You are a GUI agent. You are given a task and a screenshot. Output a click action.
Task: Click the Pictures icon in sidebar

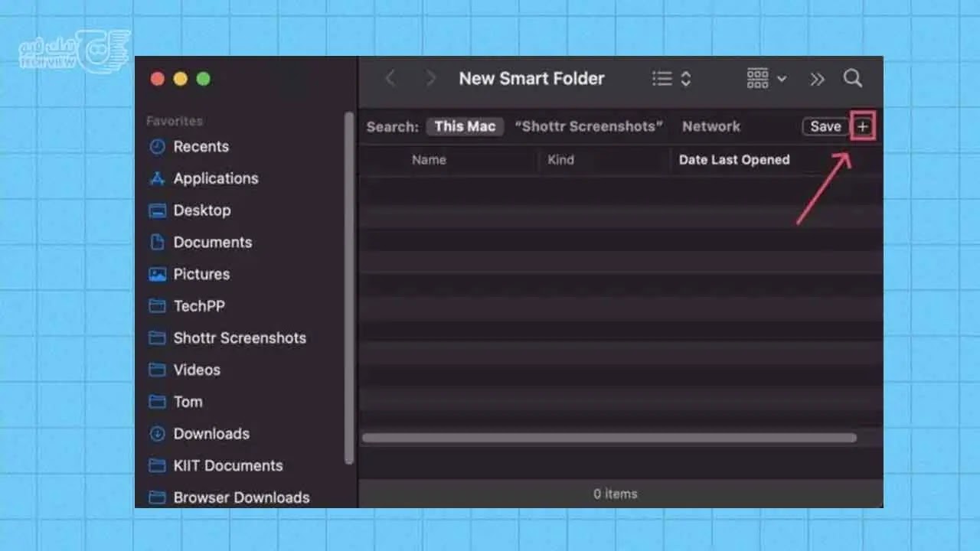157,274
